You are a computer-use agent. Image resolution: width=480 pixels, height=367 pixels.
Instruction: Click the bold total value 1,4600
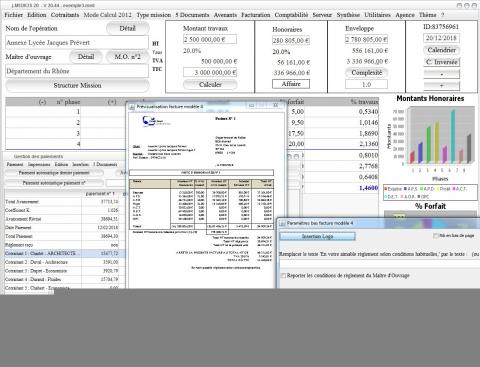368,188
